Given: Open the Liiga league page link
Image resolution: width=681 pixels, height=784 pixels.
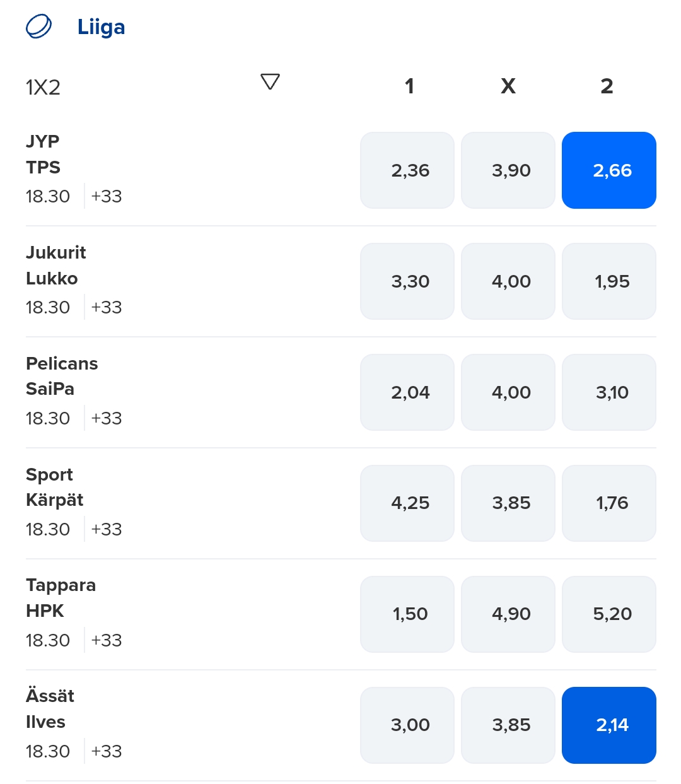Looking at the screenshot, I should [x=101, y=27].
